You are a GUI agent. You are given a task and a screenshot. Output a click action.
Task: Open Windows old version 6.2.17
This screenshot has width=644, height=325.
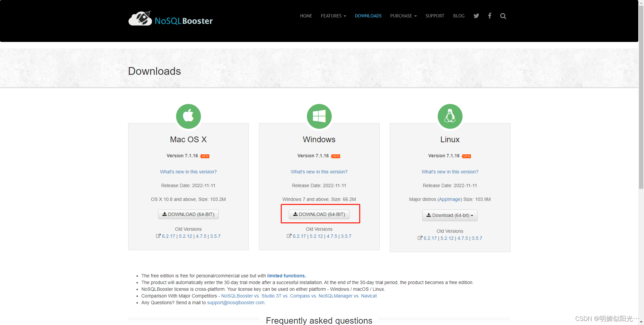300,236
